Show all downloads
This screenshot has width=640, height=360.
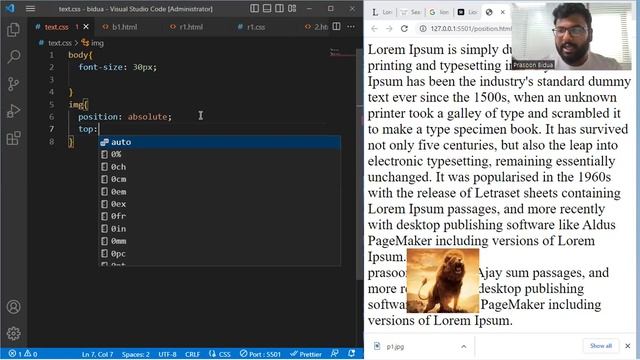click(600, 346)
